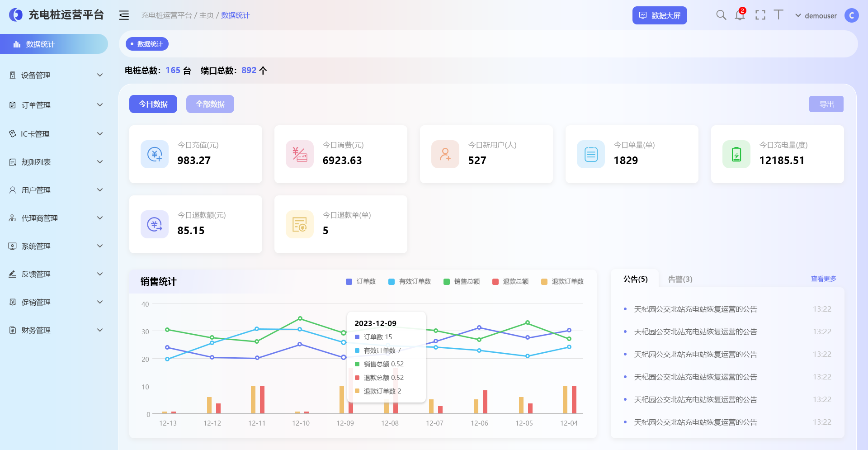Select the 全部数据 tab
The image size is (868, 450).
[210, 104]
